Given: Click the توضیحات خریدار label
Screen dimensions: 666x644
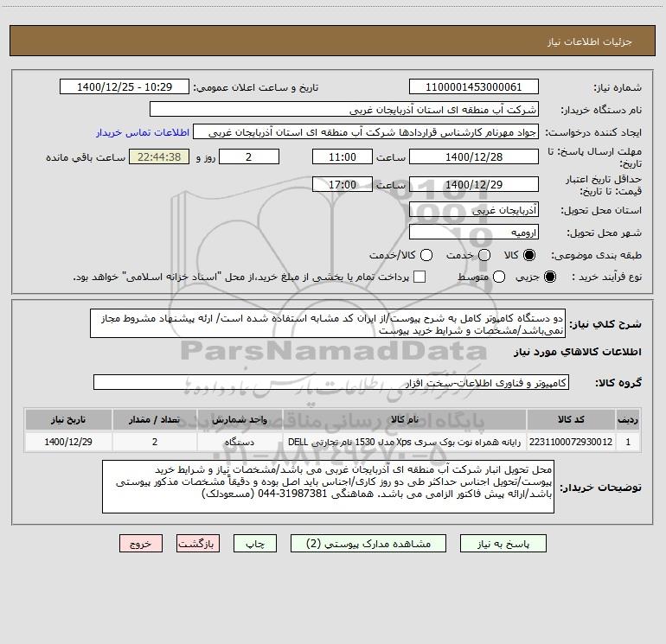Looking at the screenshot, I should pyautogui.click(x=600, y=488).
